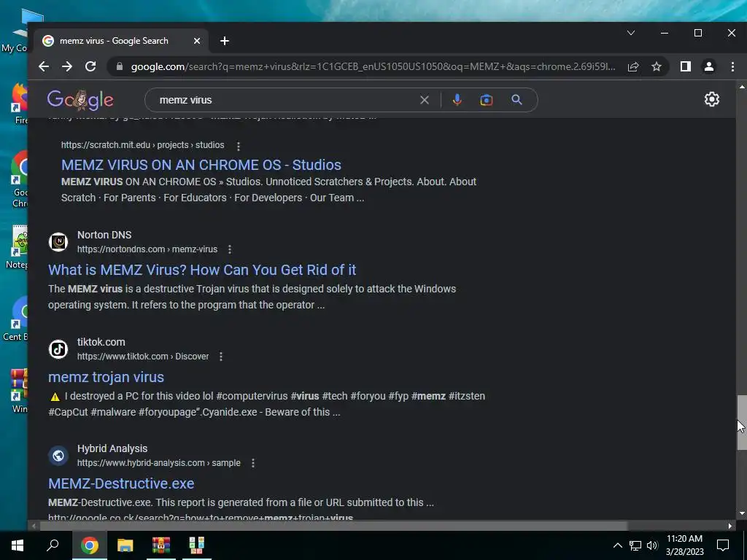Image resolution: width=747 pixels, height=560 pixels.
Task: Open Chrome tab search chevron
Action: 631,33
